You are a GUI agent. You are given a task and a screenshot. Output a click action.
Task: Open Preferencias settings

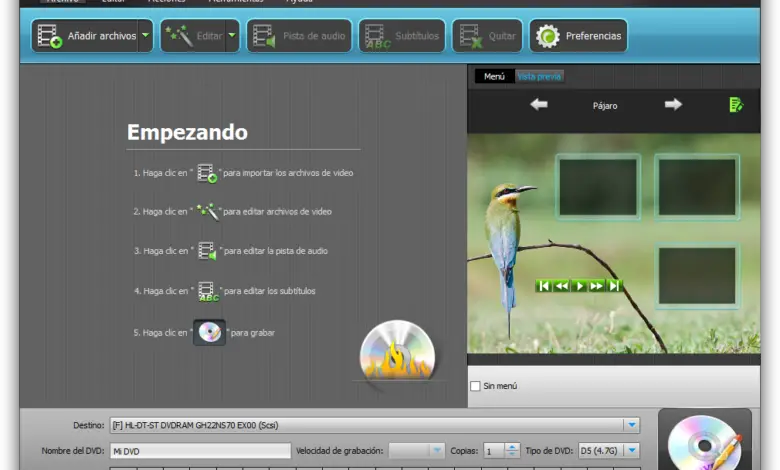579,36
